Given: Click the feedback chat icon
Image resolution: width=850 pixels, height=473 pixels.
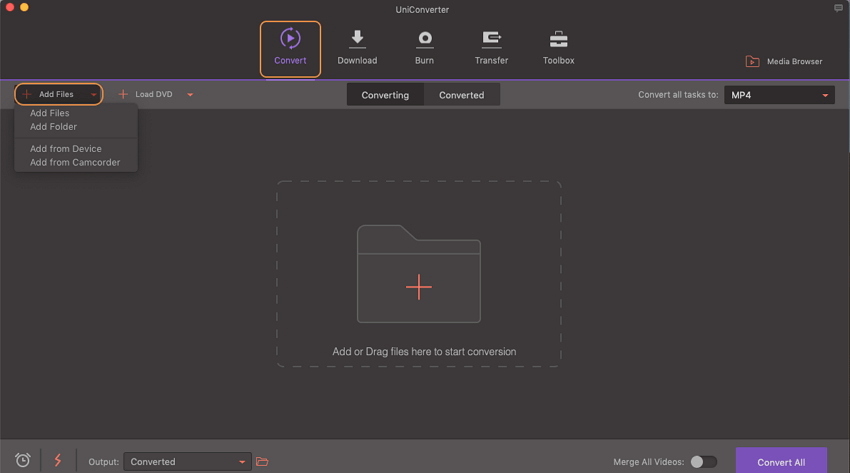Looking at the screenshot, I should click(838, 8).
